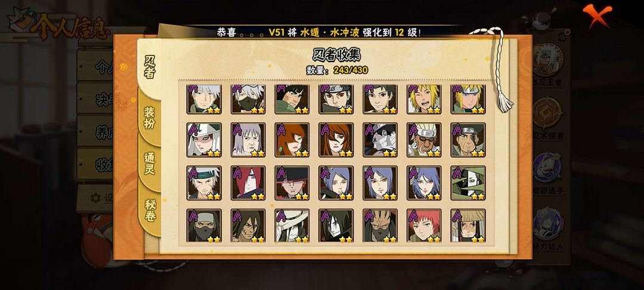Select red-haired Nagato portrait in third row
The width and height of the screenshot is (644, 290).
(x=248, y=183)
